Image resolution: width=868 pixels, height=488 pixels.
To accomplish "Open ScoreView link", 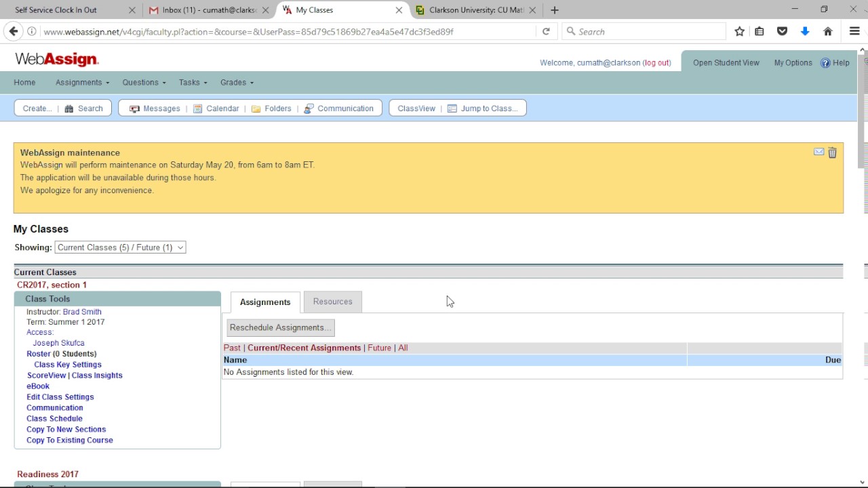I will pyautogui.click(x=46, y=375).
